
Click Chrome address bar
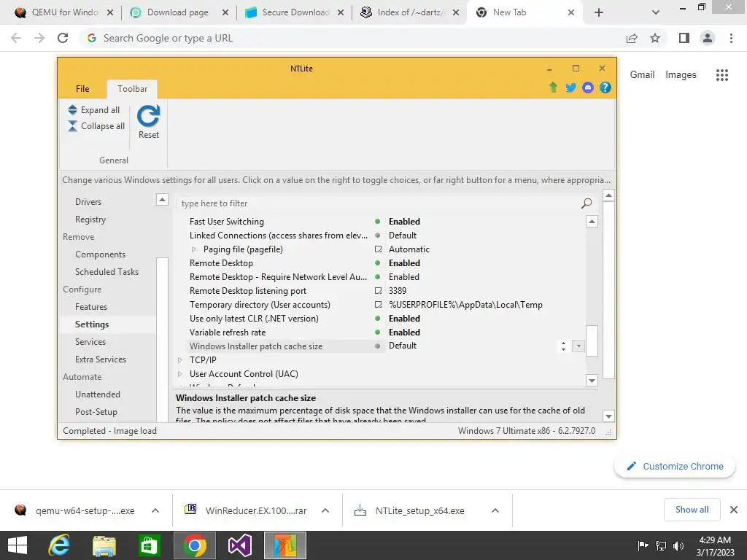pos(352,38)
